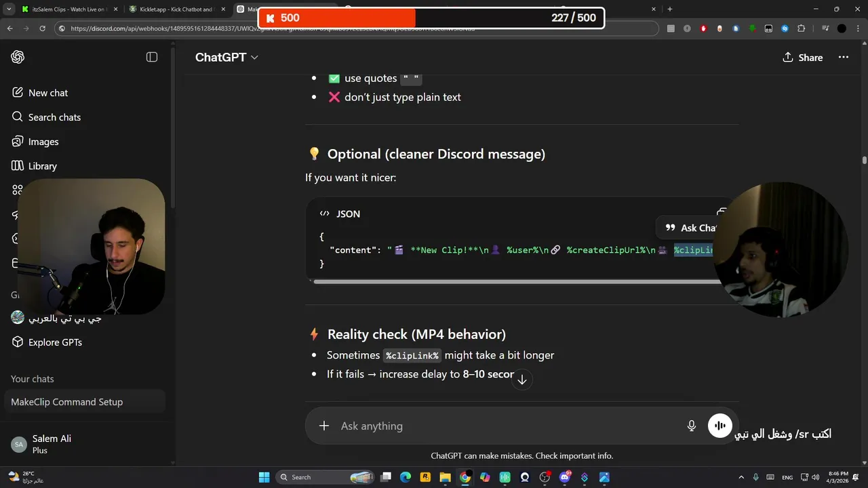Start voice mode with the waveform button
The image size is (868, 488).
pyautogui.click(x=720, y=426)
